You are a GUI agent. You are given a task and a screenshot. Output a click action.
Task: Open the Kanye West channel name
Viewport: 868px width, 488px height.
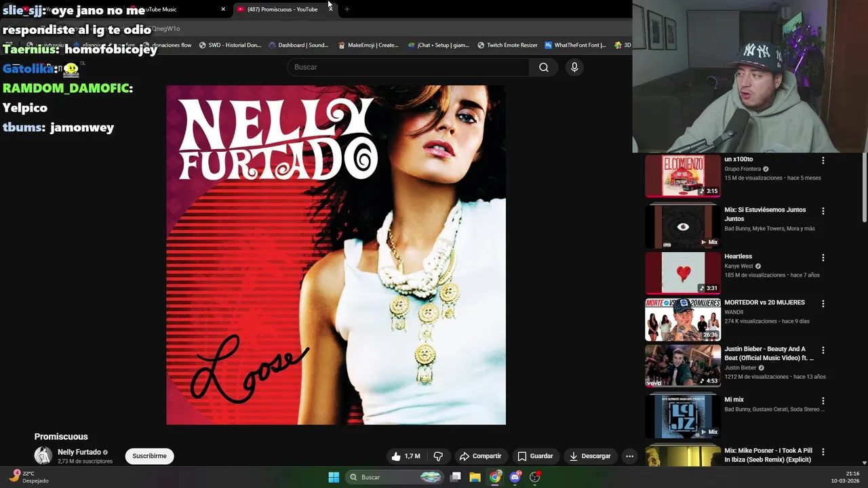point(738,266)
